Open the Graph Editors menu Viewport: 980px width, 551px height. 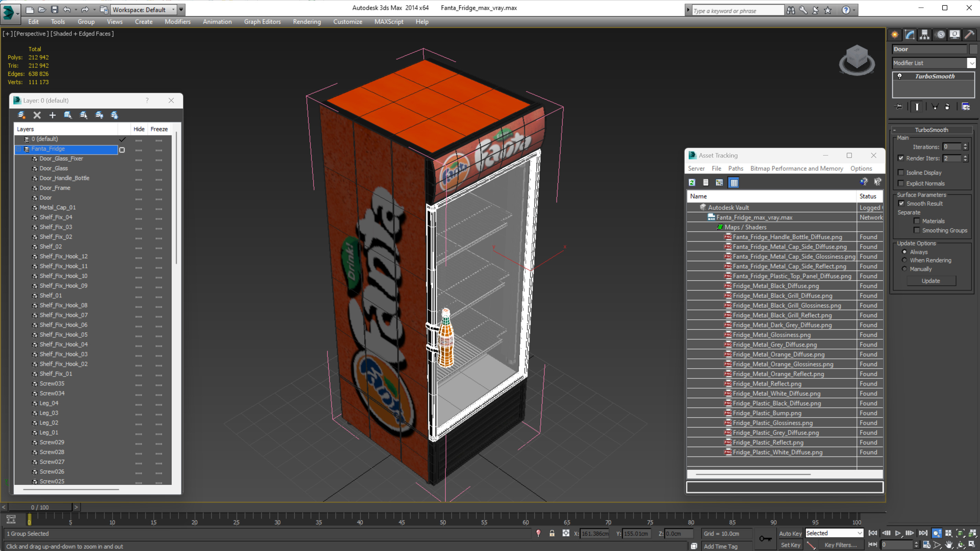262,22
